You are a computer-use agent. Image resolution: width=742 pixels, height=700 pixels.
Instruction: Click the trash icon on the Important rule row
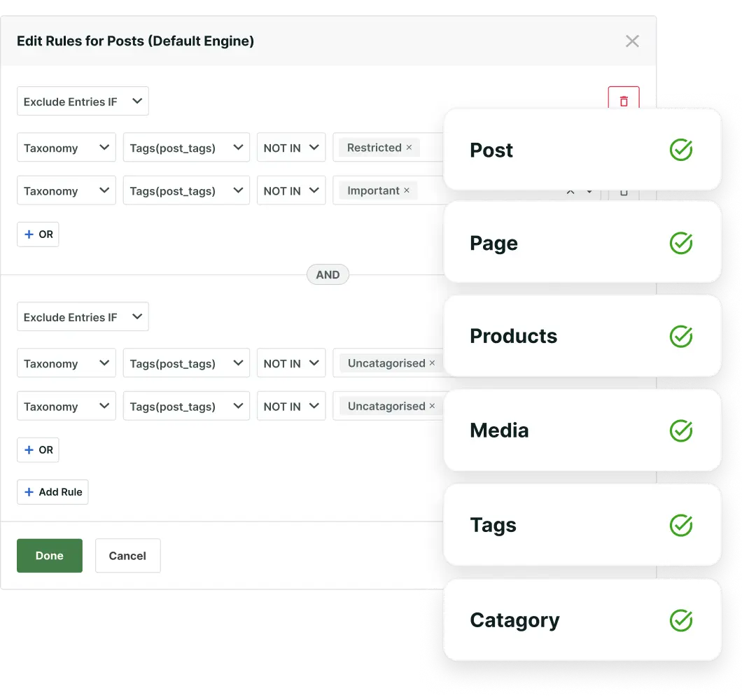623,190
